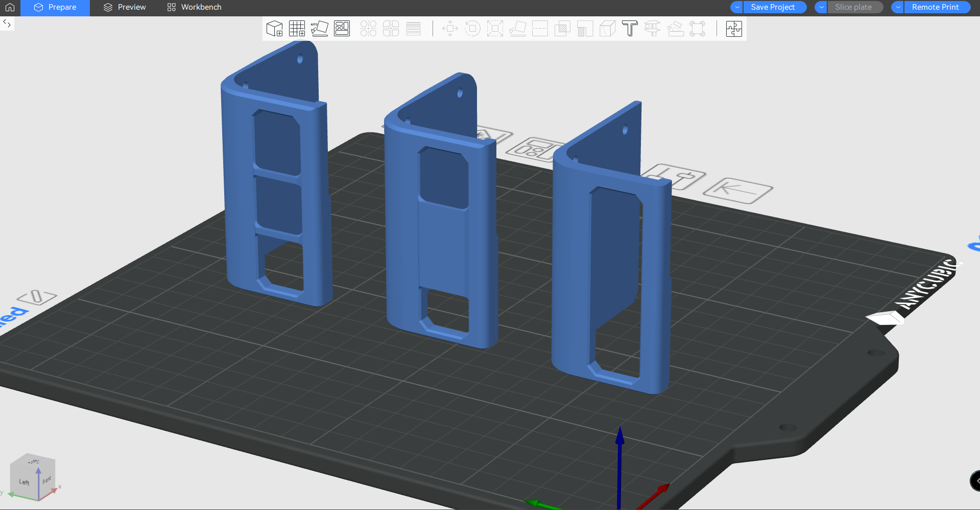Image resolution: width=980 pixels, height=510 pixels.
Task: Select the Text shape tool
Action: pos(630,29)
